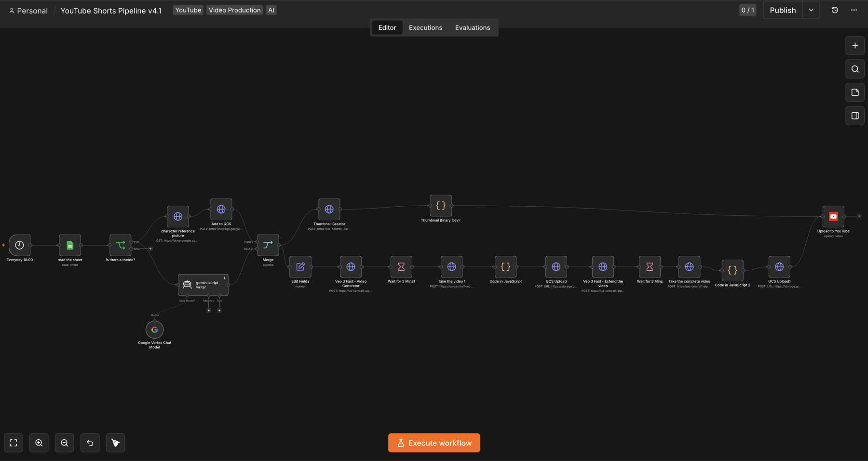Open Veo 3 Fast - Video Generator node
This screenshot has width=868, height=461.
[351, 266]
